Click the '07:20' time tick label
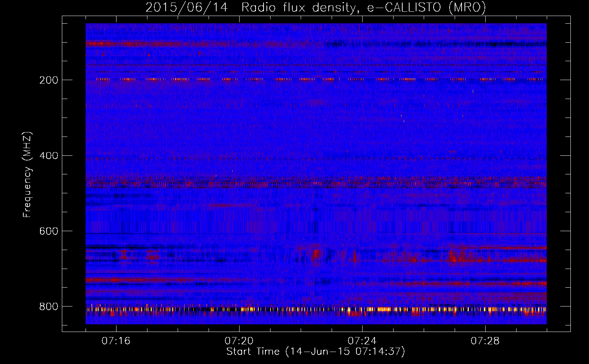This screenshot has height=364, width=589. pos(239,341)
